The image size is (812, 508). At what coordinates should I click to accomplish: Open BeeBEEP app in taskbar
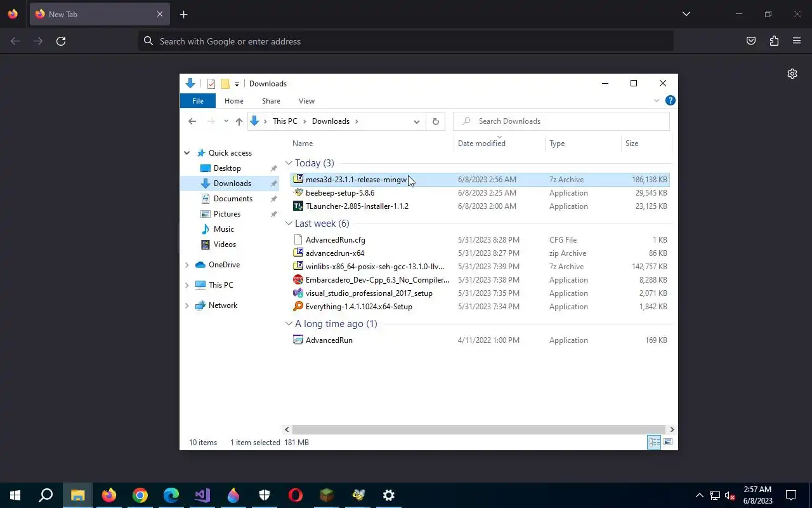click(x=358, y=495)
